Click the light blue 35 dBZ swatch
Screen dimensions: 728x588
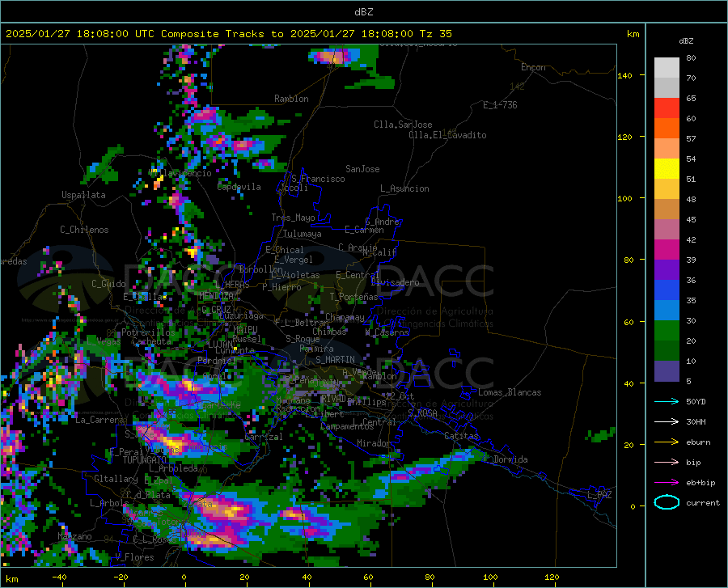click(x=667, y=311)
